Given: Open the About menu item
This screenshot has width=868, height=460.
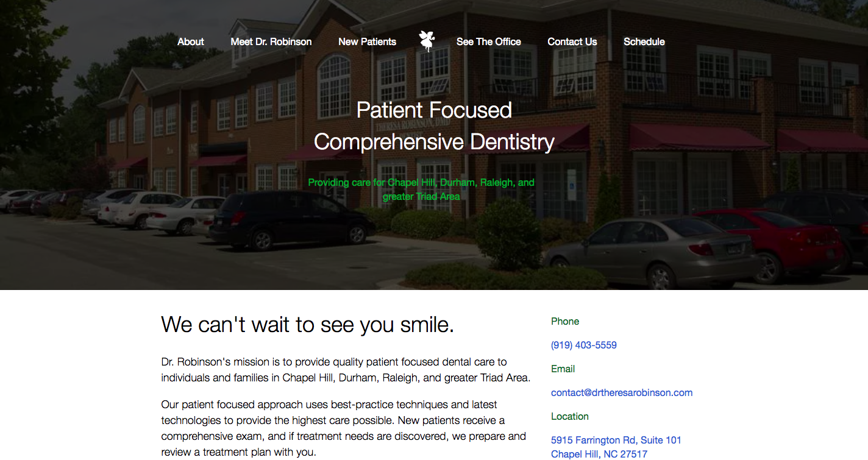Looking at the screenshot, I should 191,41.
